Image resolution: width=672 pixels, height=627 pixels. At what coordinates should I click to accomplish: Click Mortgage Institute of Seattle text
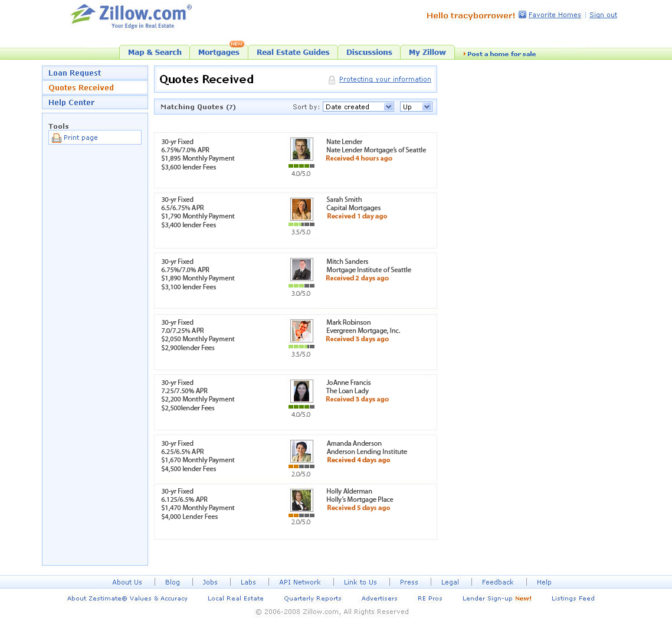coord(369,270)
